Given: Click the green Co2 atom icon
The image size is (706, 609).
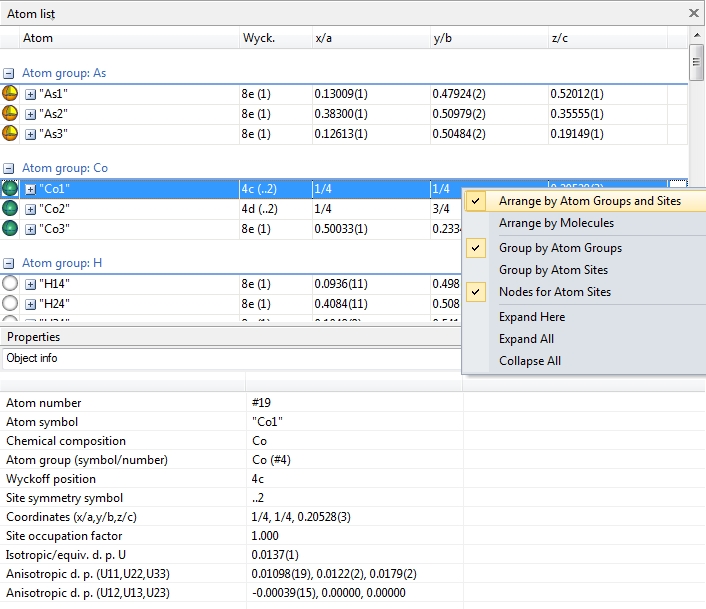Looking at the screenshot, I should (10, 209).
